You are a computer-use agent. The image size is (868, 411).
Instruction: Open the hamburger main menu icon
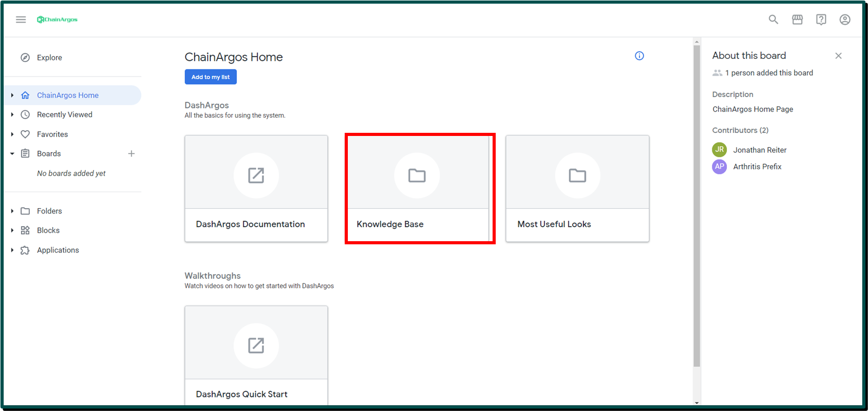[21, 19]
